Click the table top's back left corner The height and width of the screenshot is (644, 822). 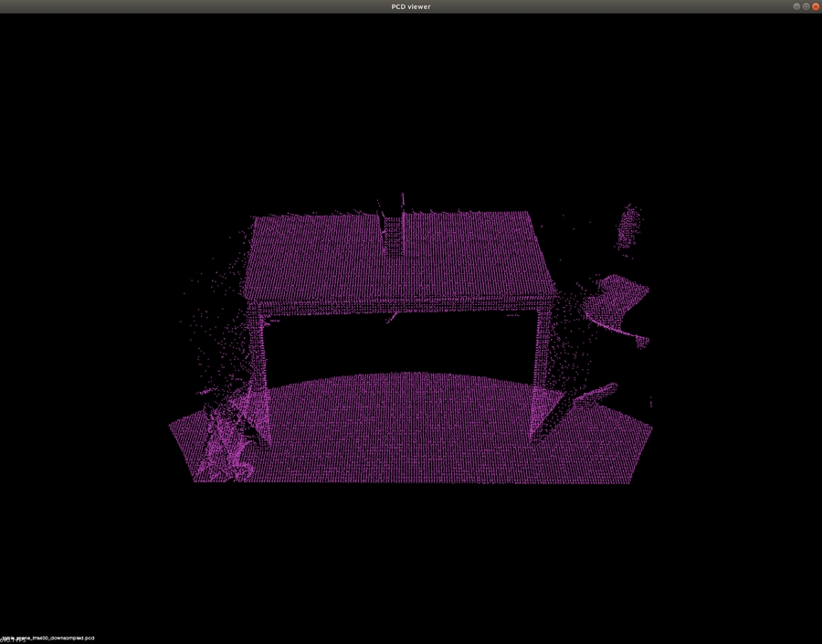point(258,219)
